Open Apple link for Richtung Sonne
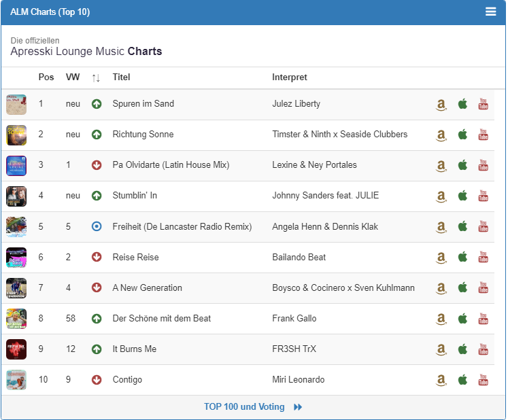508x420 pixels. pos(462,135)
